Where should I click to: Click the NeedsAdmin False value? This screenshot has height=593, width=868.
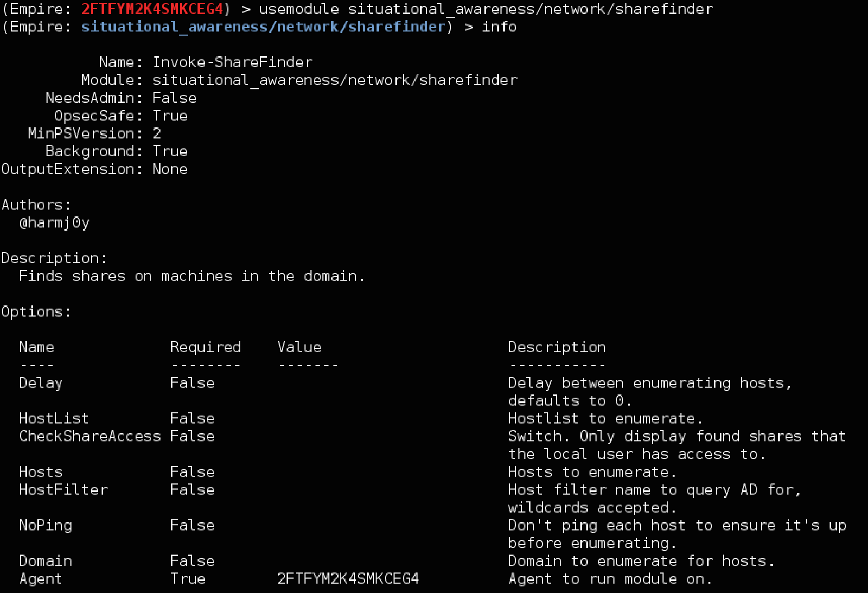point(174,98)
